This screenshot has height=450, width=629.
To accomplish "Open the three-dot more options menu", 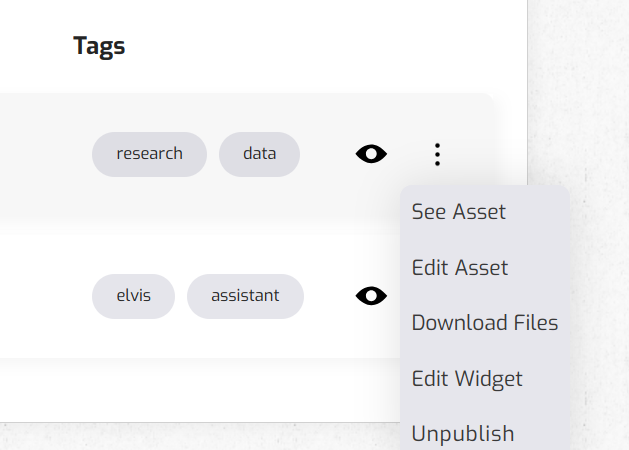I will [x=437, y=154].
